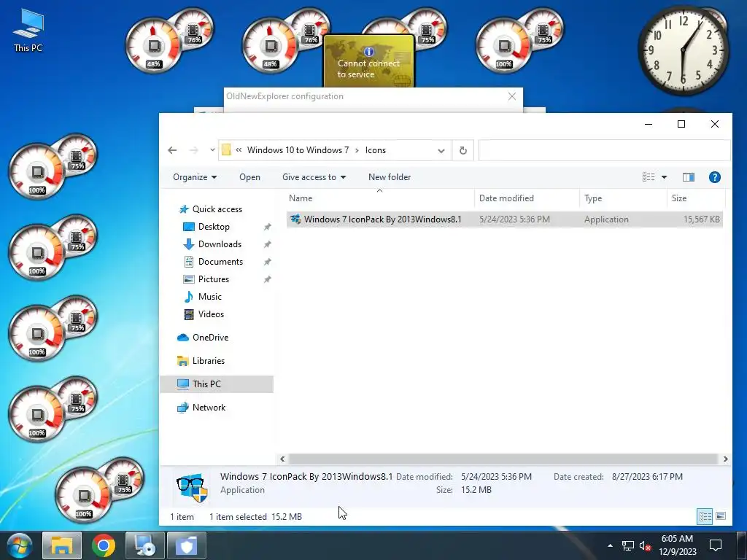
Task: Select Windows 10 to Windows 7 breadcrumb
Action: click(x=298, y=150)
